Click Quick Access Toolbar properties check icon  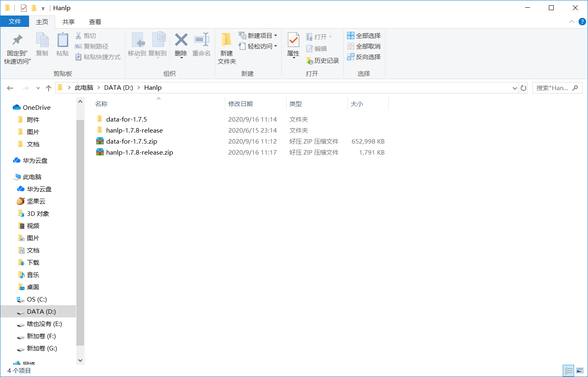pos(24,8)
